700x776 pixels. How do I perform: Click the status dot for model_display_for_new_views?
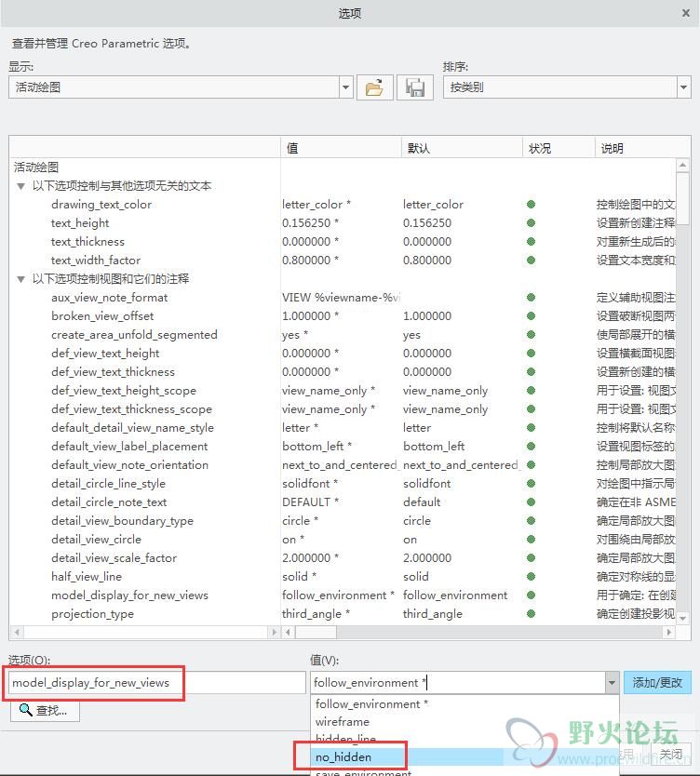531,595
